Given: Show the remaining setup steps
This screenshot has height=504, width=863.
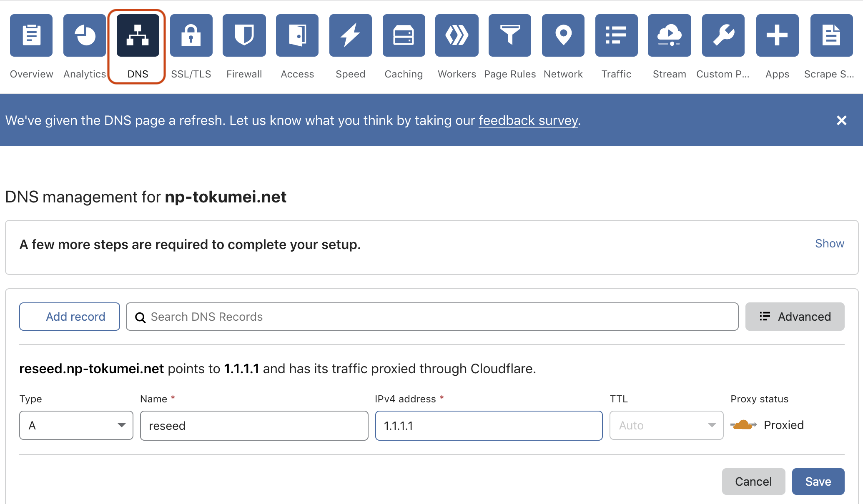Looking at the screenshot, I should 829,244.
